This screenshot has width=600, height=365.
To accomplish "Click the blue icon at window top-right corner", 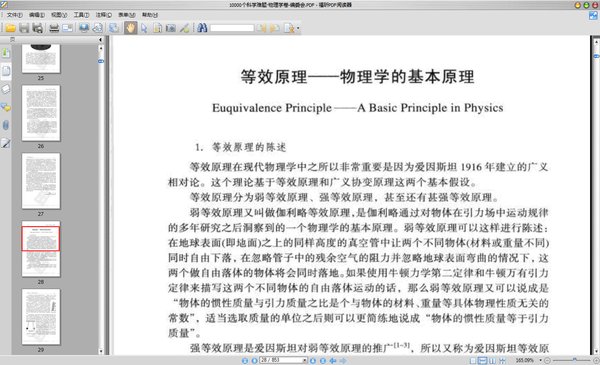I will [x=593, y=15].
